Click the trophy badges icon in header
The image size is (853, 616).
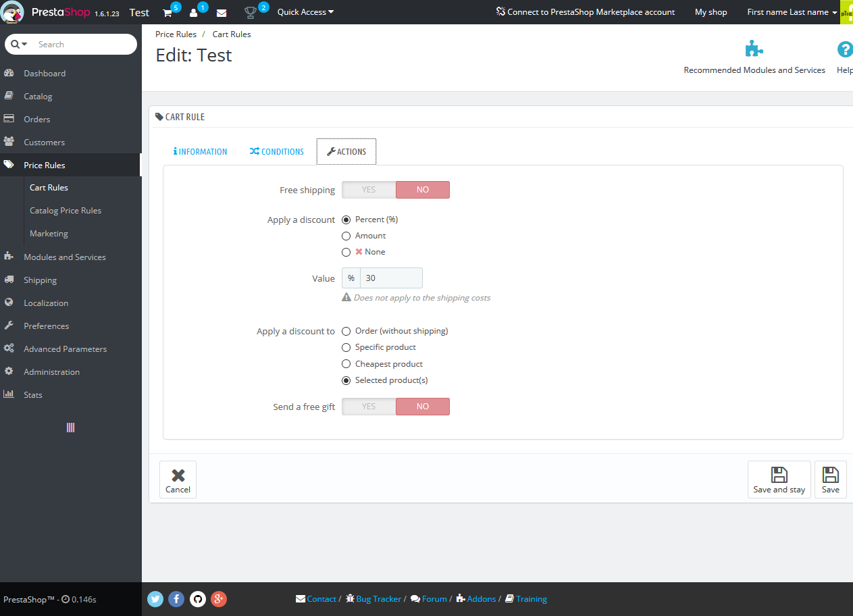coord(251,11)
